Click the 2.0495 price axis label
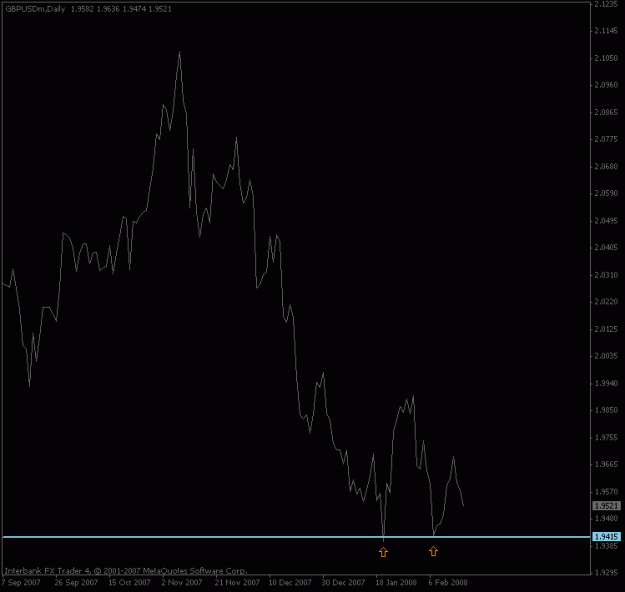Image resolution: width=625 pixels, height=592 pixels. 606,221
